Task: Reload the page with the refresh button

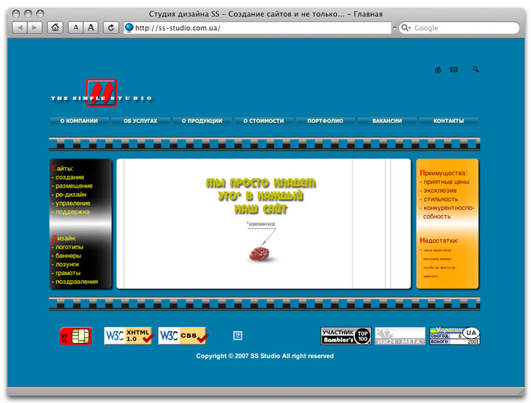Action: click(x=110, y=27)
